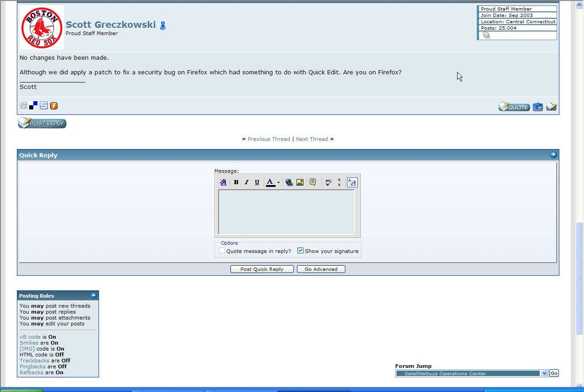This screenshot has height=392, width=584.
Task: Share post via StumbleUpon icon
Action: click(44, 106)
